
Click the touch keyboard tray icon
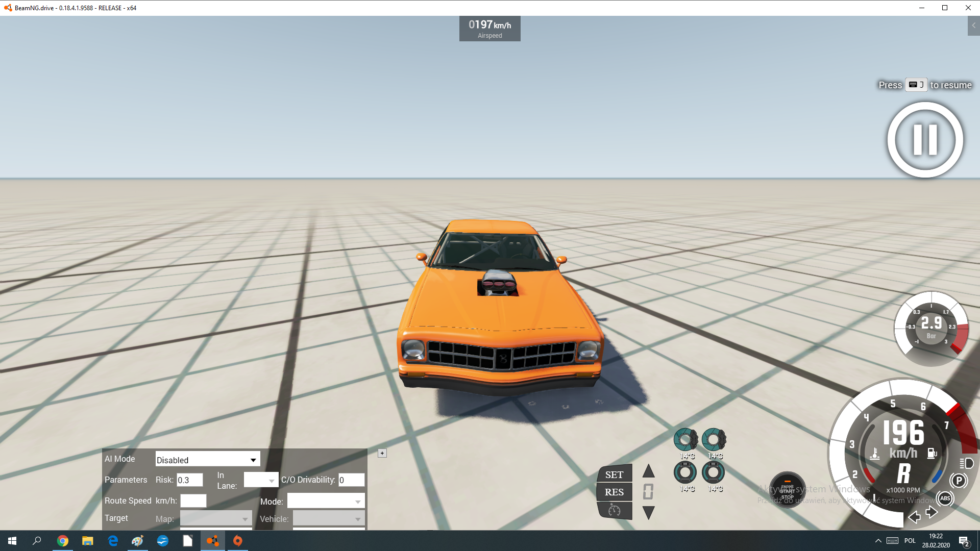pos(893,541)
